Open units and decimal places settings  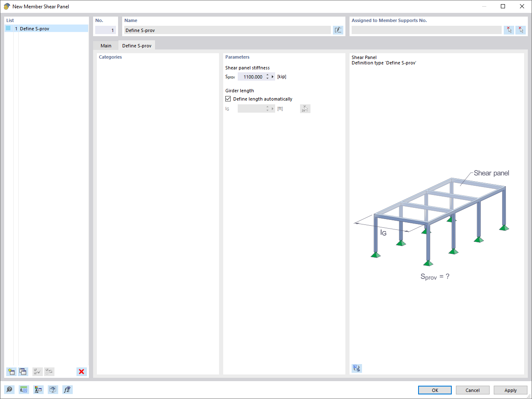tap(24, 389)
